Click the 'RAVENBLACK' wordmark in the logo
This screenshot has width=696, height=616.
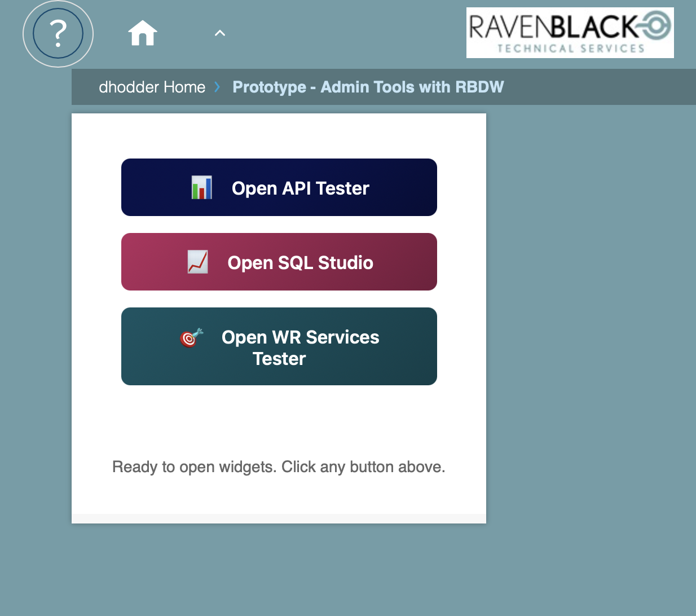tap(553, 27)
